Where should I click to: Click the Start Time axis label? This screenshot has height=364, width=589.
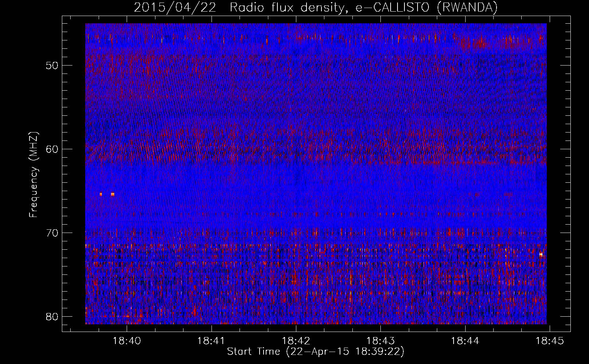point(316,352)
